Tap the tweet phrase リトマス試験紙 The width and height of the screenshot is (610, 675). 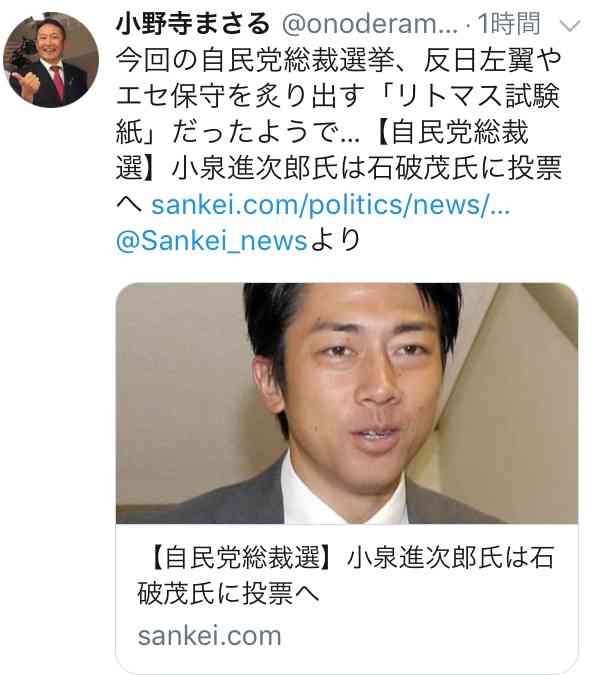coord(338,114)
